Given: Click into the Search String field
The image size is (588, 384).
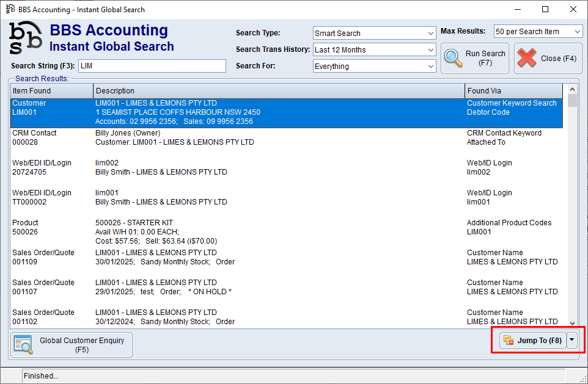Looking at the screenshot, I should point(152,66).
